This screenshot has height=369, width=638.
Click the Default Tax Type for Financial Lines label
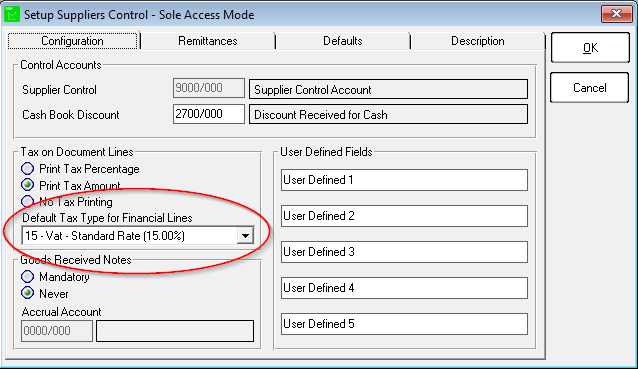107,218
